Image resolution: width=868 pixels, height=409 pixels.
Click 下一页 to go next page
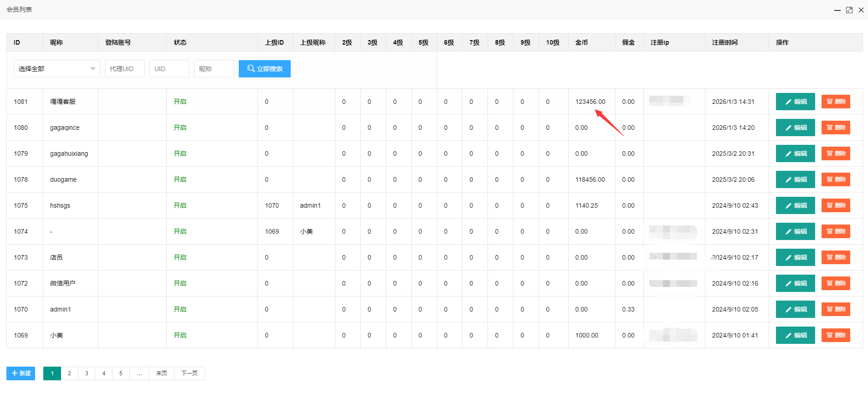[189, 373]
